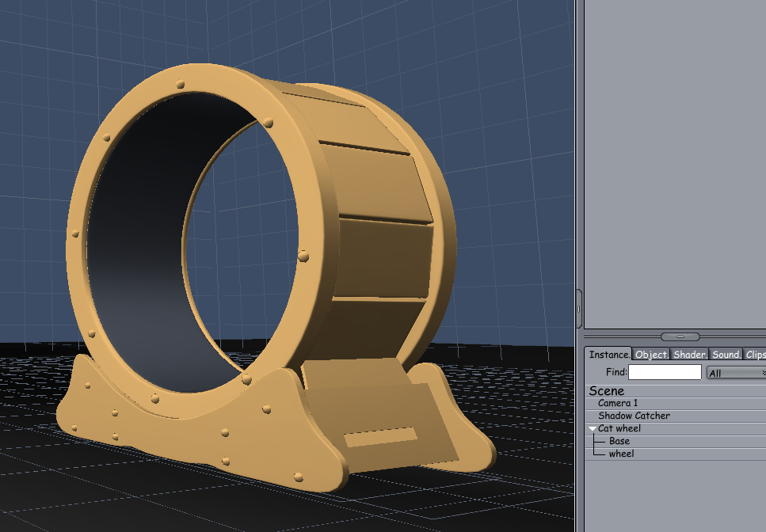This screenshot has width=766, height=532.
Task: Click the horizontal panel splitter handle
Action: [680, 336]
